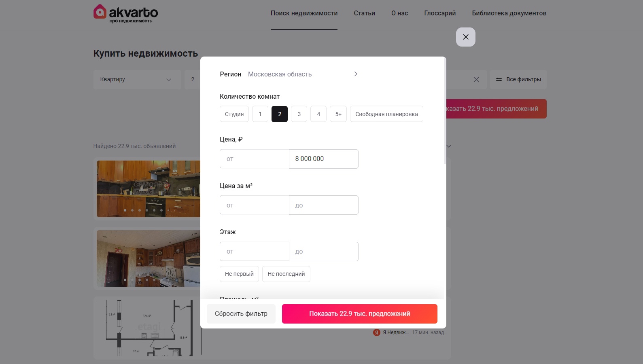Open region selector chevron
The width and height of the screenshot is (643, 364).
click(x=356, y=74)
